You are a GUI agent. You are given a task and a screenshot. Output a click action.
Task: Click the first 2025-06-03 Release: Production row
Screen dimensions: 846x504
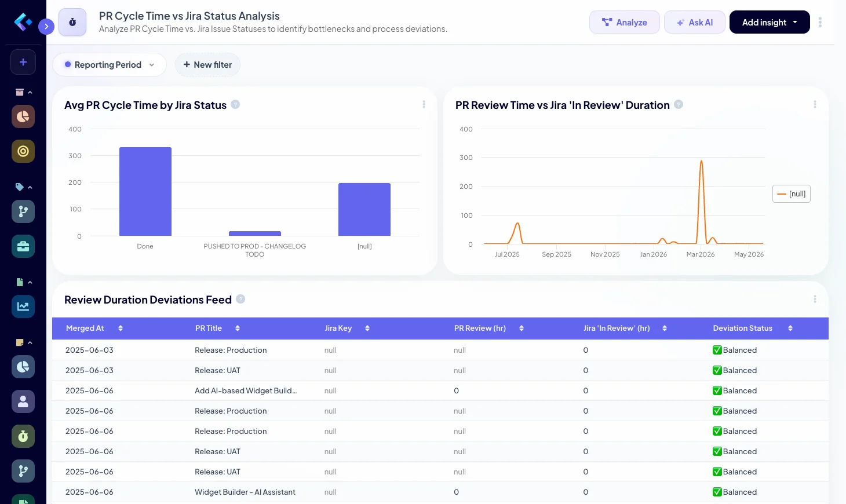point(440,350)
